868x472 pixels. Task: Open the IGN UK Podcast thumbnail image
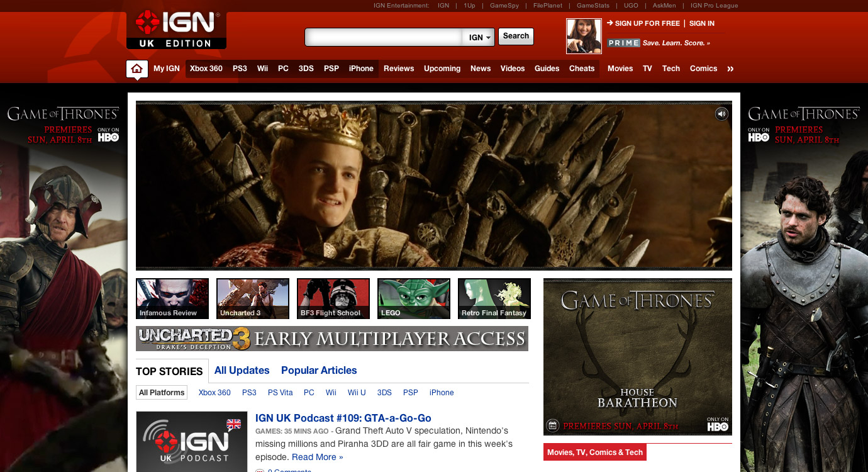coord(192,442)
